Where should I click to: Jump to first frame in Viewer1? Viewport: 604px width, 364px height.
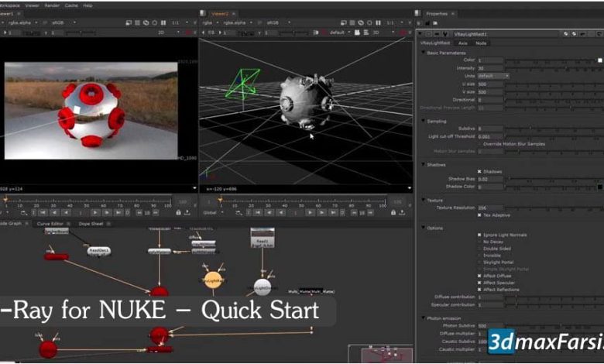(43, 213)
